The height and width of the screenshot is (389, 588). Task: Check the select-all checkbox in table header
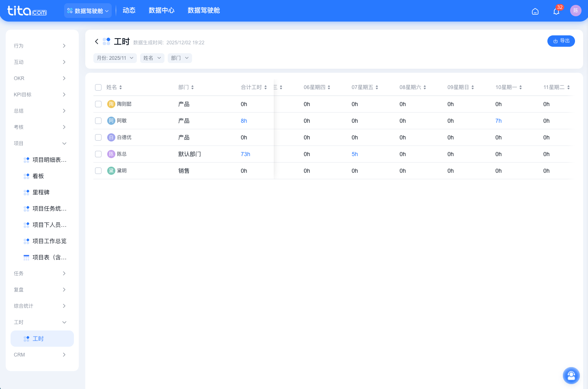[x=98, y=87]
